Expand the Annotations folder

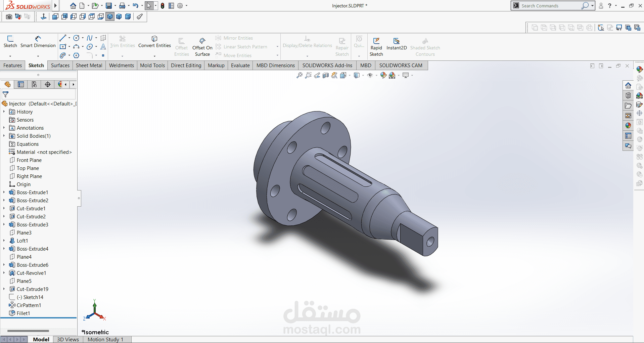tap(4, 128)
